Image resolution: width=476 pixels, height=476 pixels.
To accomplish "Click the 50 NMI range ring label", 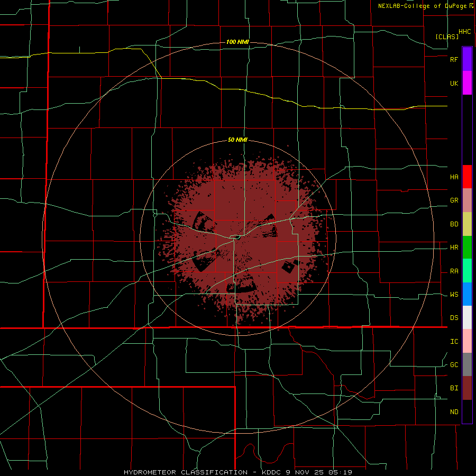I will (237, 140).
